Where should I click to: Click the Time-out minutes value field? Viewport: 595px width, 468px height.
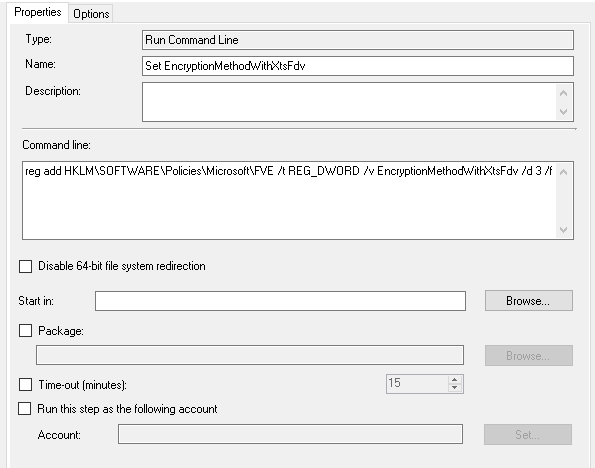[417, 384]
